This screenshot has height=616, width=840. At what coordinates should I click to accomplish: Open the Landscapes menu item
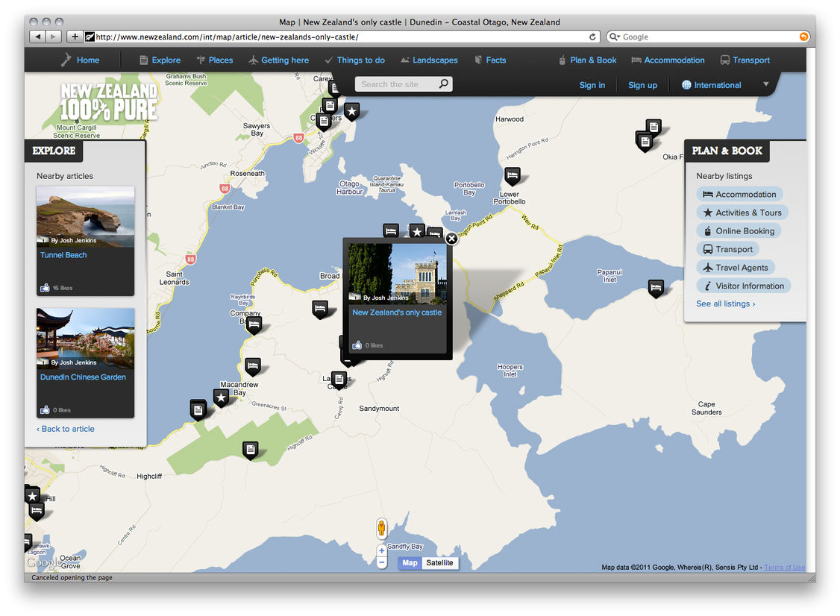(x=429, y=60)
